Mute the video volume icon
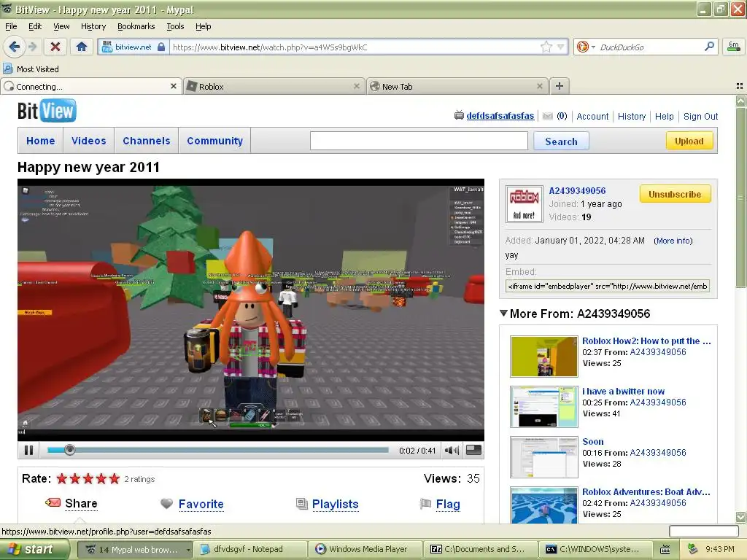This screenshot has height=560, width=747. tap(452, 450)
